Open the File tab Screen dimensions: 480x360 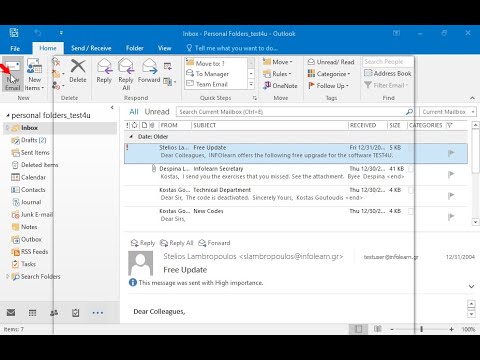coord(15,48)
